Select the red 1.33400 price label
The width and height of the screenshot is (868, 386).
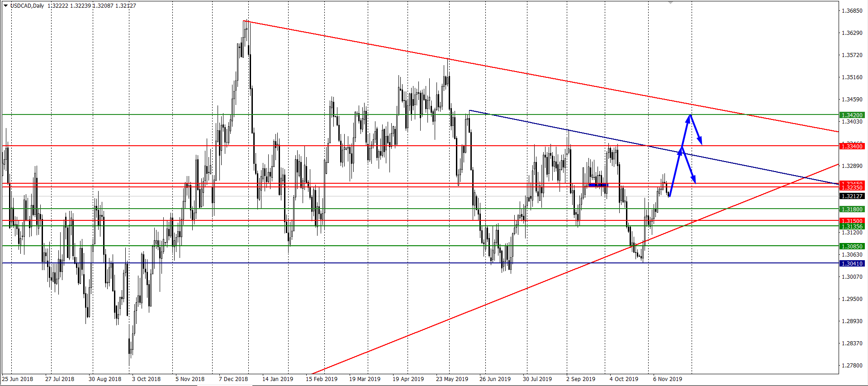tap(852, 146)
